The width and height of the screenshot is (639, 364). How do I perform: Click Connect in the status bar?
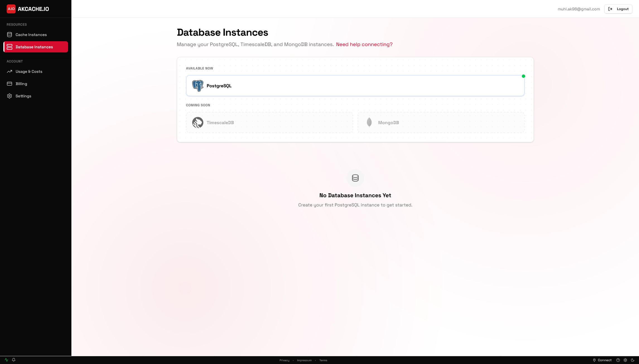tap(602, 360)
